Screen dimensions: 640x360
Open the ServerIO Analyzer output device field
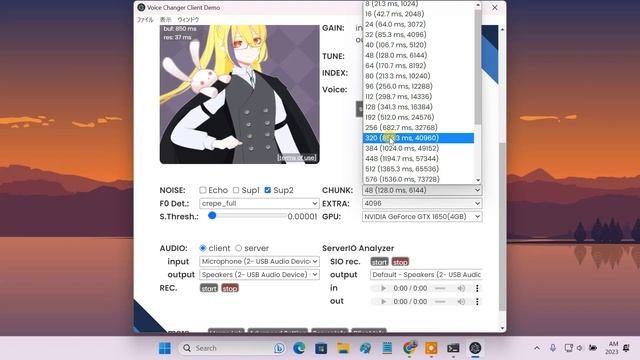coord(426,275)
